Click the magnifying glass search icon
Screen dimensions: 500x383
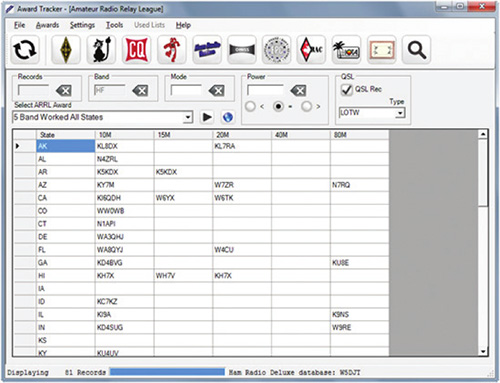(417, 50)
